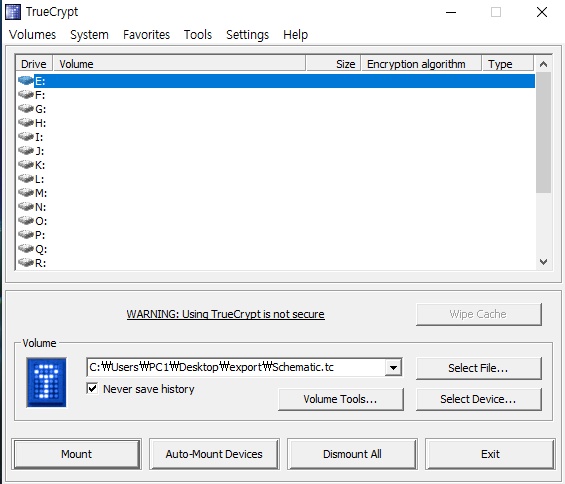This screenshot has height=484, width=565.
Task: Open the Favorites menu
Action: 146,35
